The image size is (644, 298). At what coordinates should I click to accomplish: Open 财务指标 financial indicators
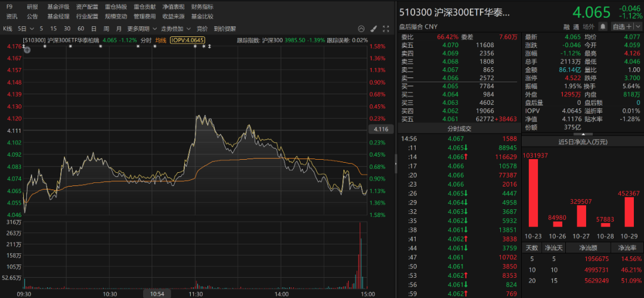(202, 7)
